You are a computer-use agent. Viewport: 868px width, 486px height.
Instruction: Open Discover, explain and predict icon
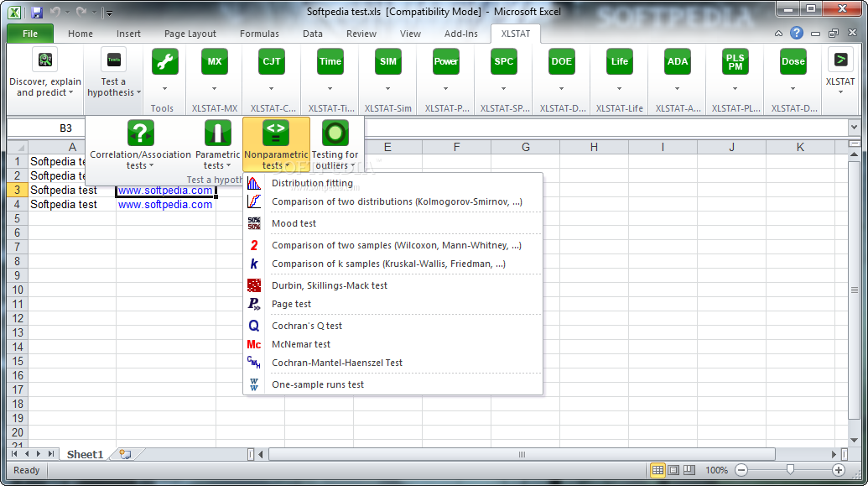(x=45, y=60)
